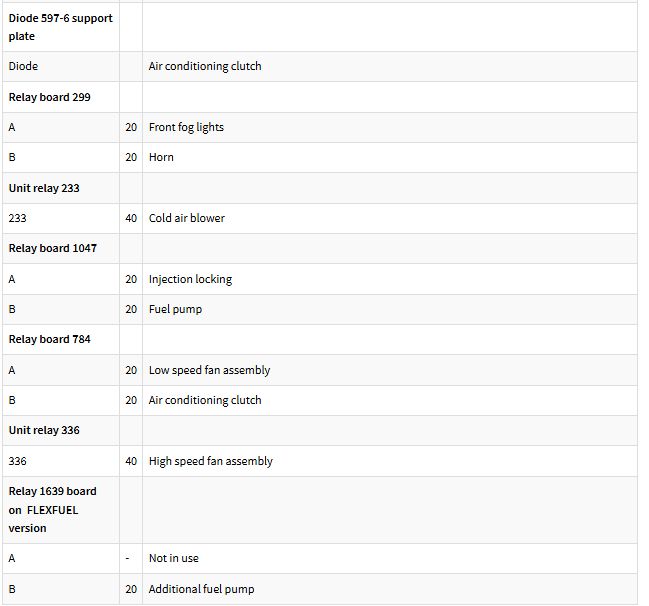The image size is (649, 606).
Task: Click the "Relay board 784" heading
Action: click(x=50, y=339)
